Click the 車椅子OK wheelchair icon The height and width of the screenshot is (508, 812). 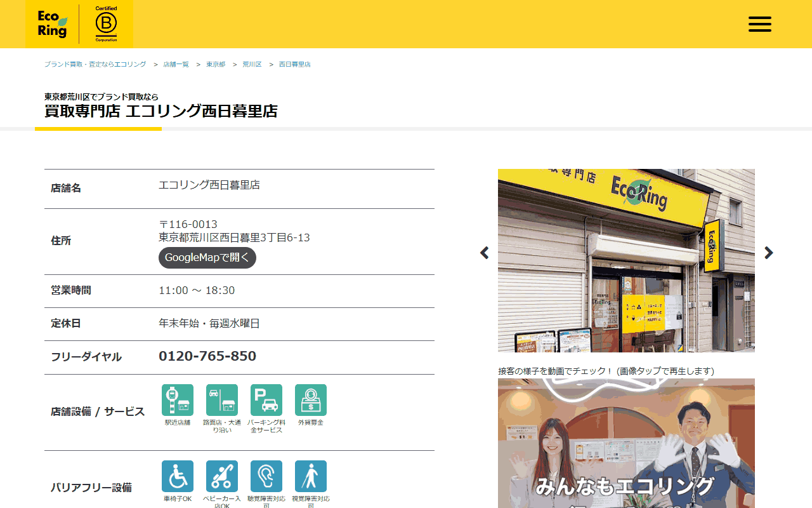[178, 476]
